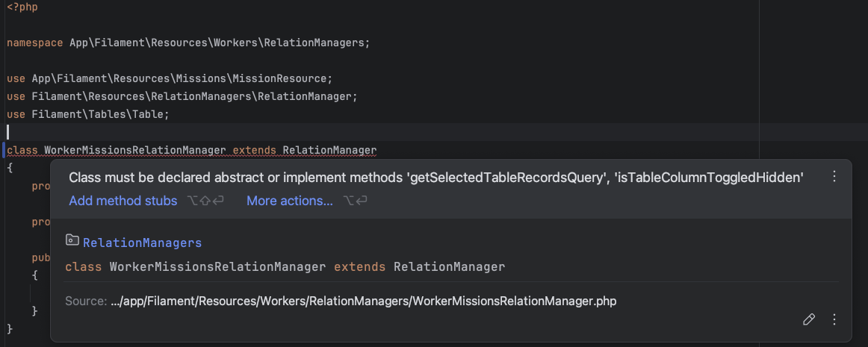Click the opening brace below the class declaration

[10, 168]
